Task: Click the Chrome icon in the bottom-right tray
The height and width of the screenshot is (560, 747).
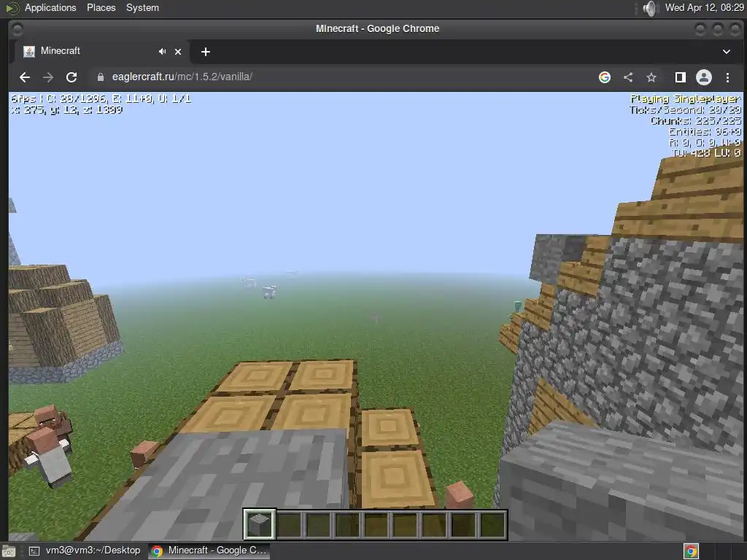Action: tap(691, 551)
